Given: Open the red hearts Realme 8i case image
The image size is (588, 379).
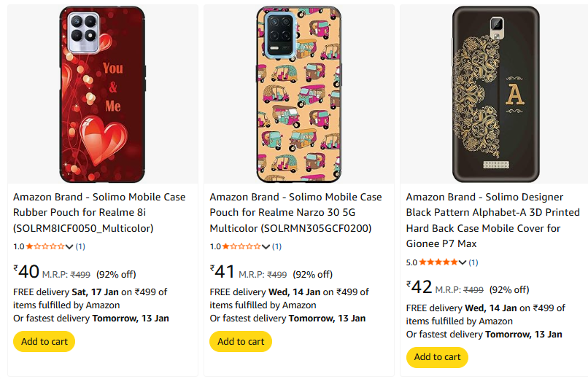Looking at the screenshot, I should click(101, 94).
